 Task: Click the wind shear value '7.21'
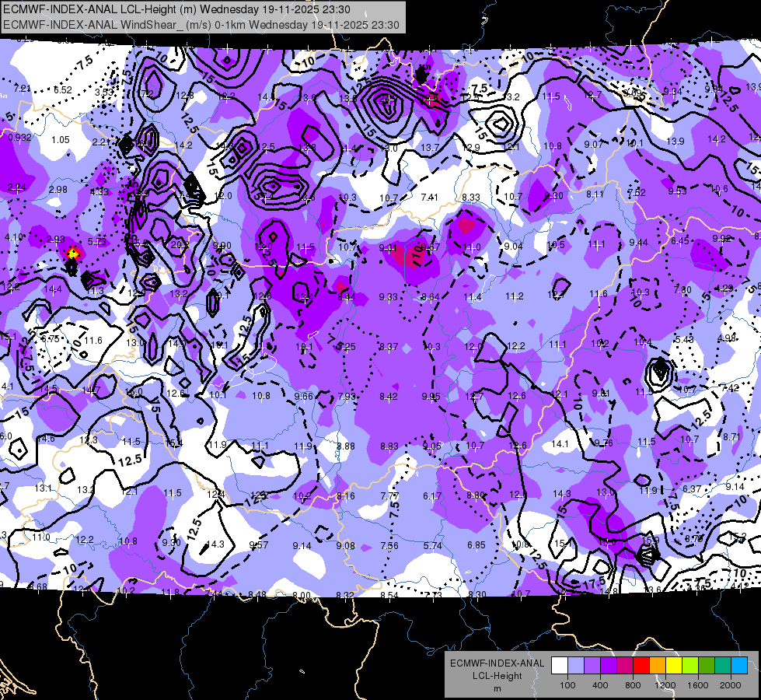point(23,89)
